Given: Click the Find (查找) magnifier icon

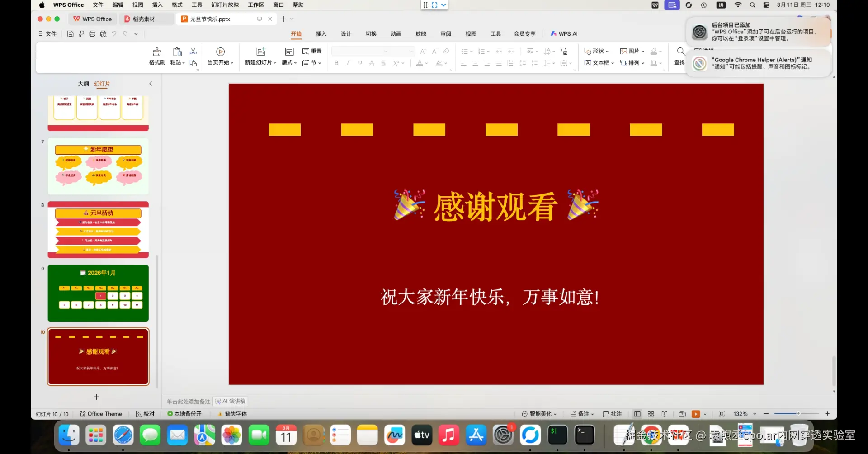Looking at the screenshot, I should (681, 52).
